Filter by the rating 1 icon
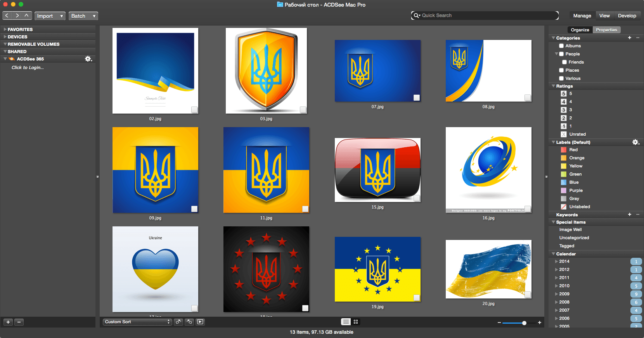Image resolution: width=644 pixels, height=338 pixels. 564,126
